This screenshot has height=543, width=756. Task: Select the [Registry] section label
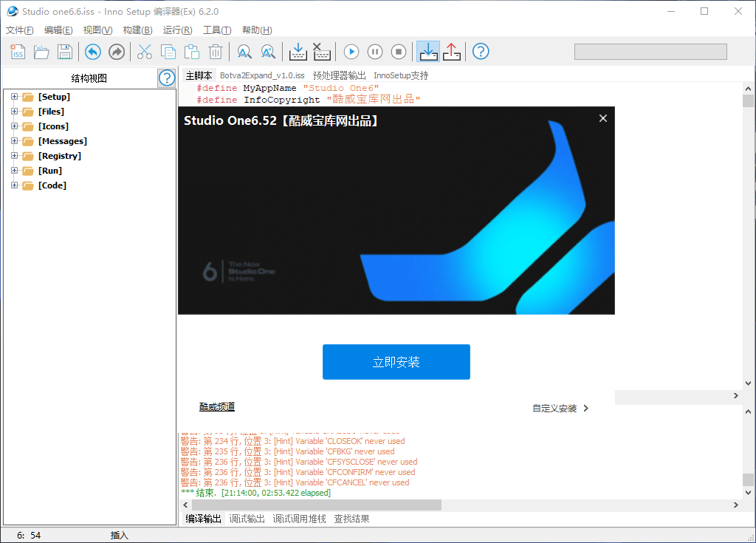60,155
